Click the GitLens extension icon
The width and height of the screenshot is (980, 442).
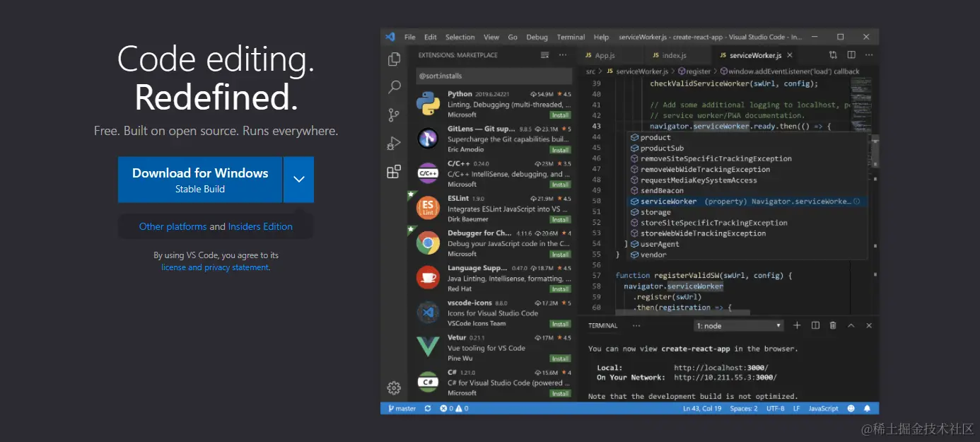(428, 139)
